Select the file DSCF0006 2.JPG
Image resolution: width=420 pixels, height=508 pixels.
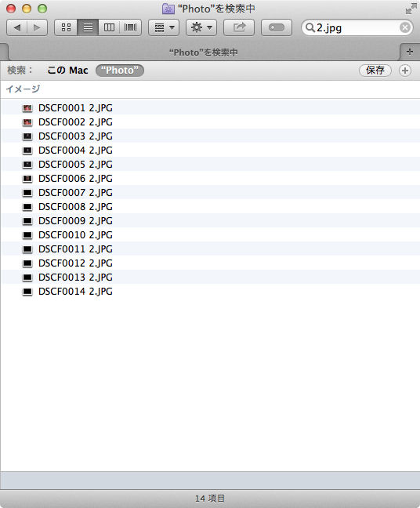click(x=210, y=178)
